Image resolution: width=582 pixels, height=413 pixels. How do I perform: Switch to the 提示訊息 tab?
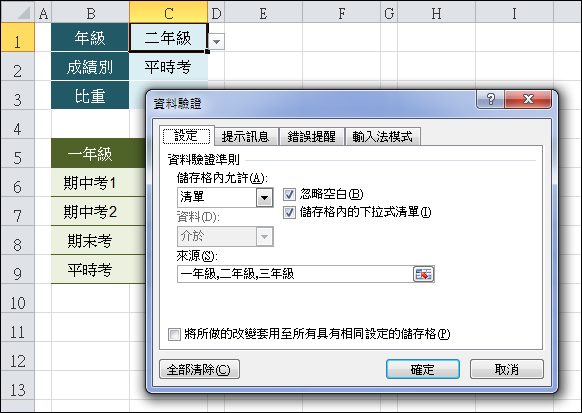(245, 136)
